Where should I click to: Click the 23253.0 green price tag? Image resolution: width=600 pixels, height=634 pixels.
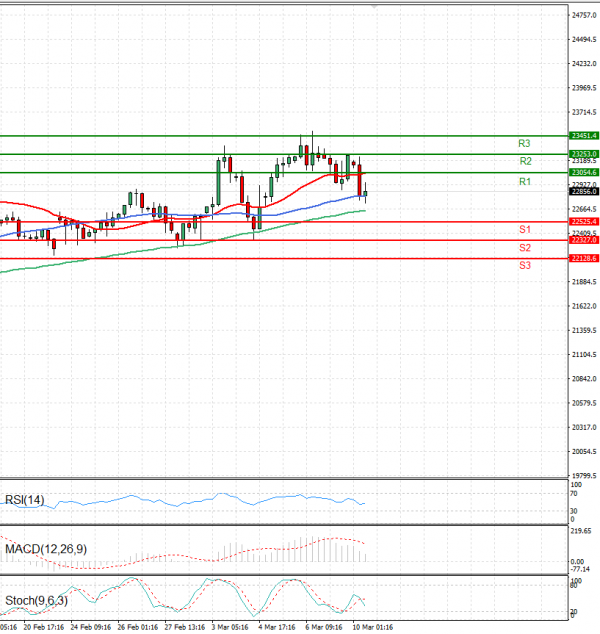click(583, 154)
